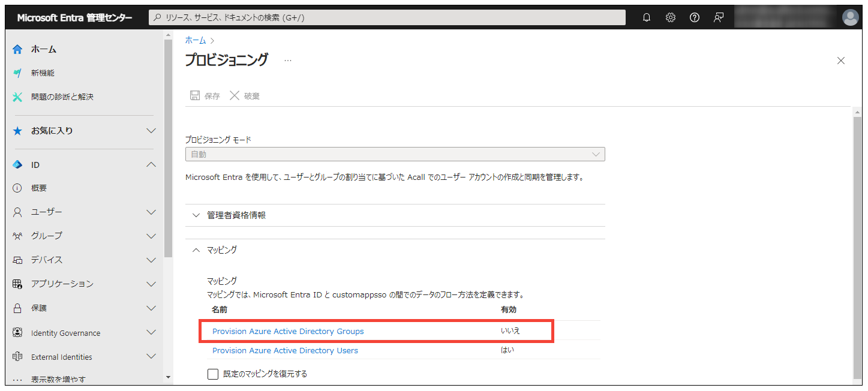Click the いいえ value for Groups mapping
868x391 pixels.
click(x=510, y=330)
